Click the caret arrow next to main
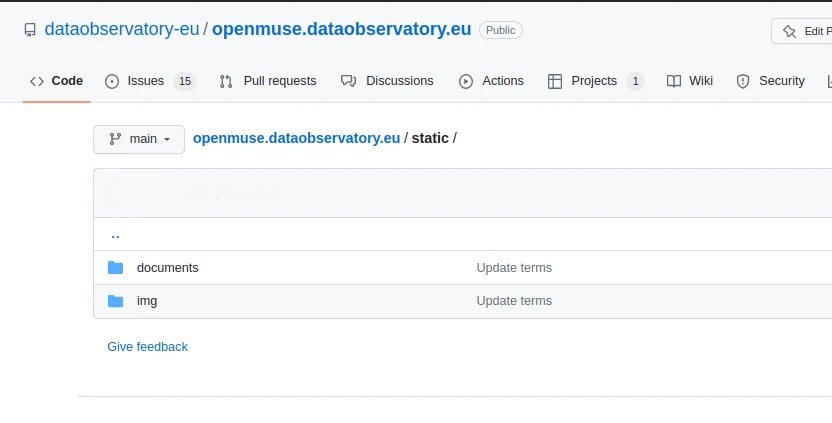 pos(167,140)
